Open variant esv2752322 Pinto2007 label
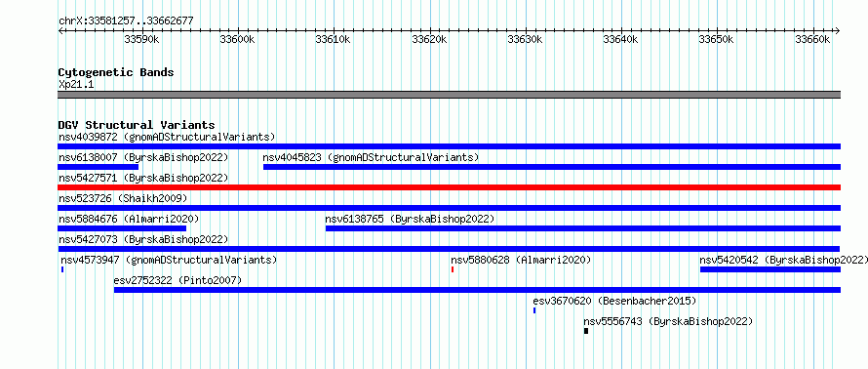Screen dimensions: 868x369 [178, 280]
